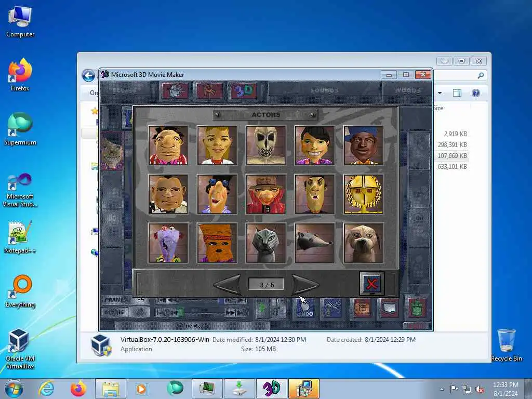Click the green scene slider handle
Viewport: 532px width, 399px height.
pos(181,312)
